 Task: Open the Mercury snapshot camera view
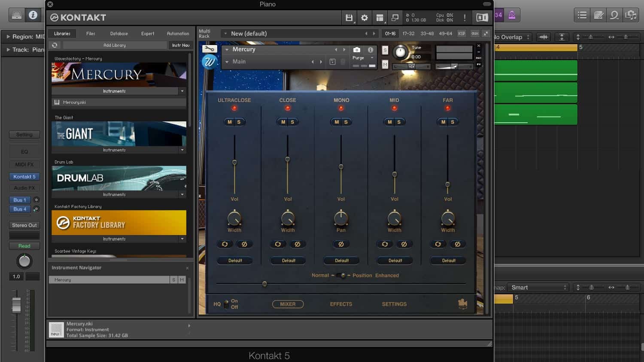tap(356, 50)
